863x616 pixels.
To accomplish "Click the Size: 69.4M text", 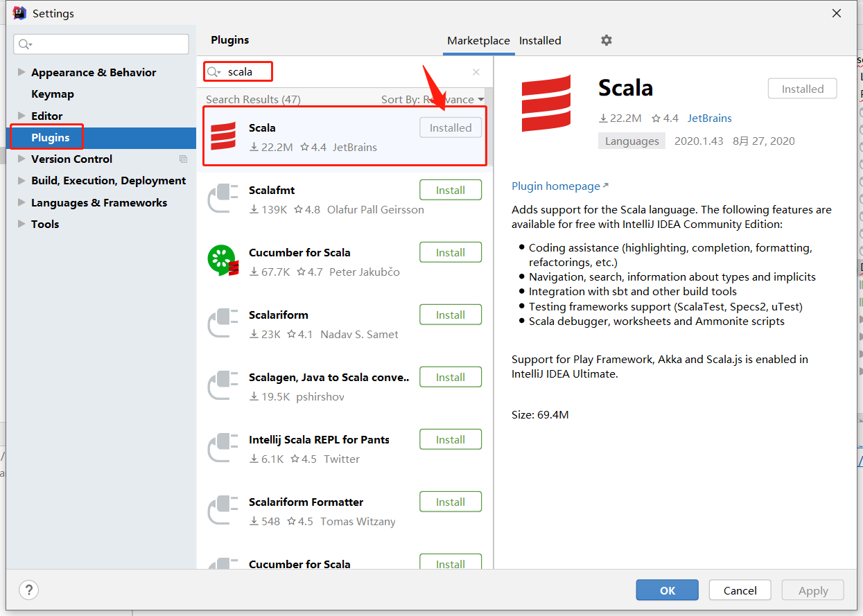I will [x=540, y=414].
